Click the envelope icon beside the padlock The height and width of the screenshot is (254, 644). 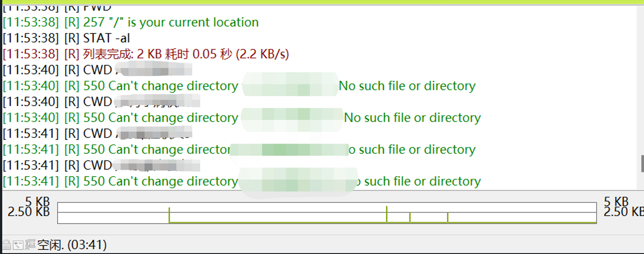coord(18,244)
